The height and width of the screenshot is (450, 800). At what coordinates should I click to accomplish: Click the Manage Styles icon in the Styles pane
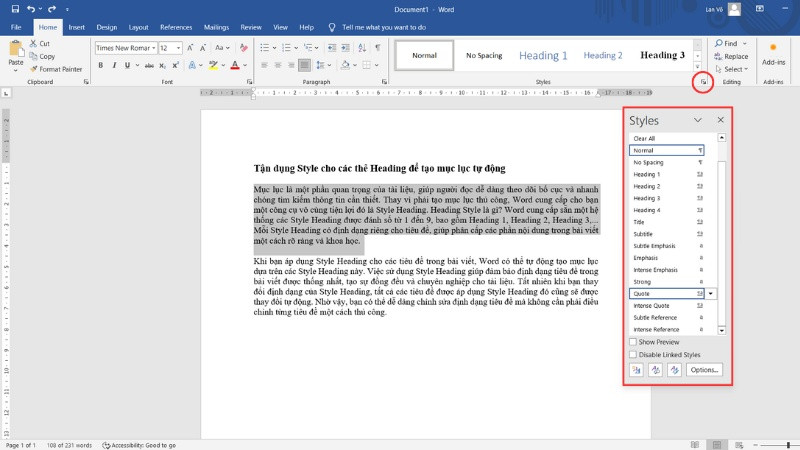674,369
